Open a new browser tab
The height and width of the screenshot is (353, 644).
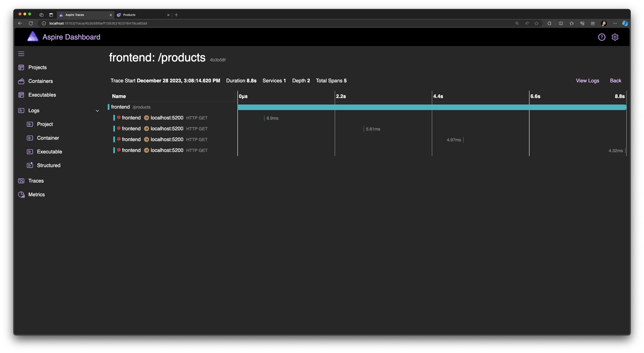click(176, 15)
